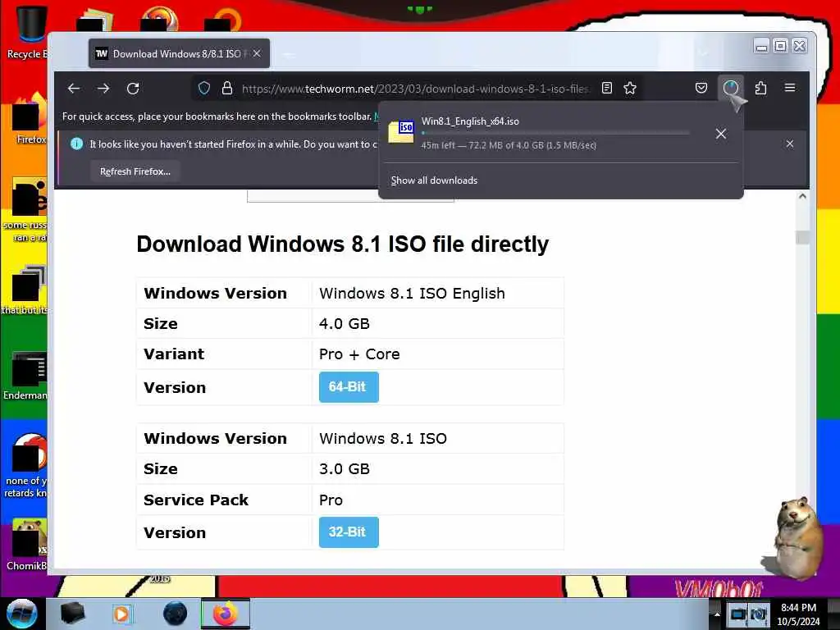Open Firefox hamburger application menu
Image resolution: width=840 pixels, height=630 pixels.
[790, 88]
